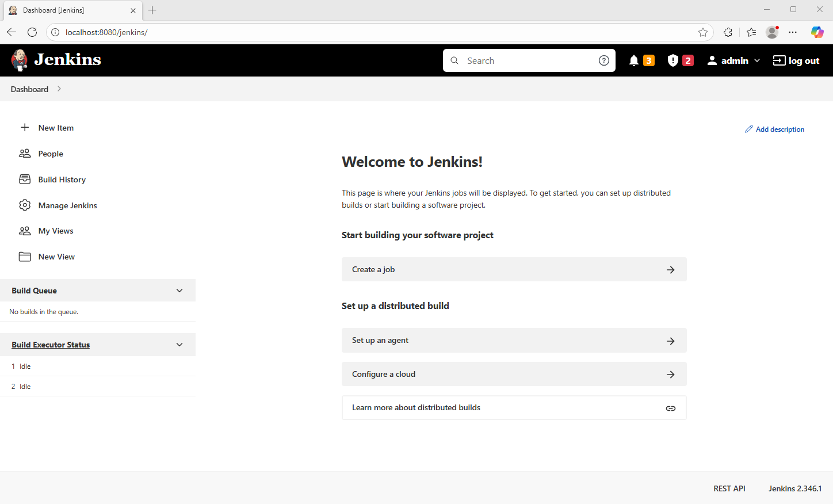The height and width of the screenshot is (504, 833).
Task: Click the executor 1 Idle row
Action: 98,366
